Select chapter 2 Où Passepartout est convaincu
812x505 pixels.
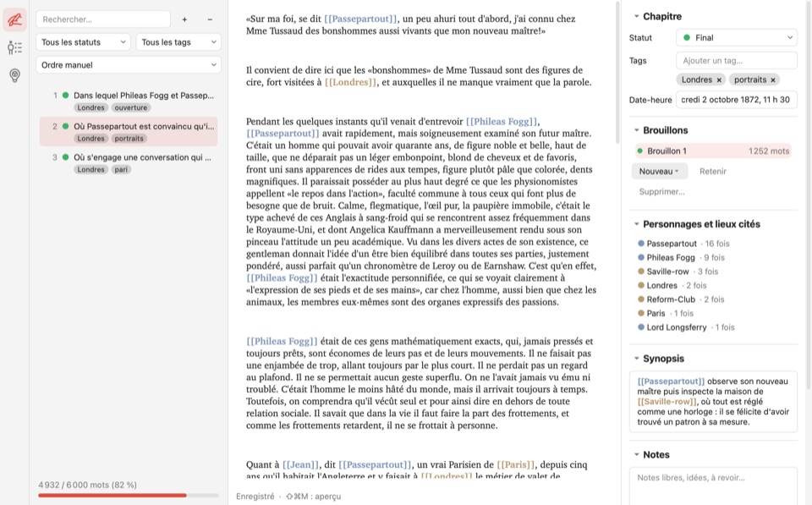tap(129, 132)
